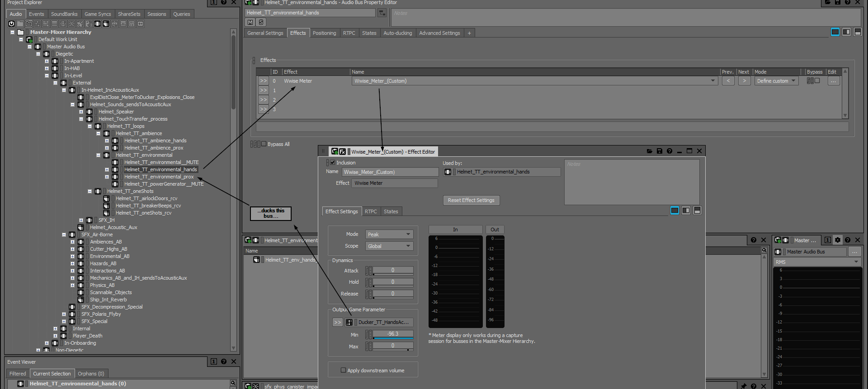The width and height of the screenshot is (868, 389).
Task: Open the RTPC tab in the Effect Editor
Action: tap(371, 211)
